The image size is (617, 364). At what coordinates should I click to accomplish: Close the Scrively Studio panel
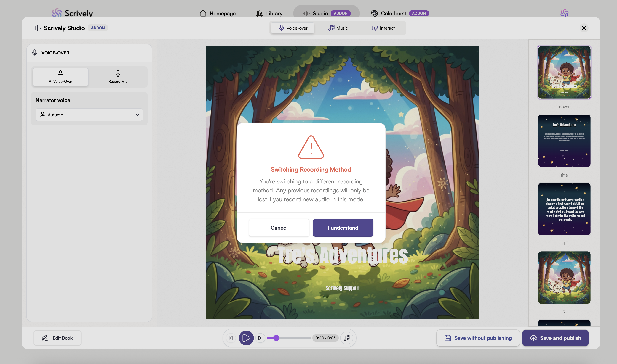[584, 28]
